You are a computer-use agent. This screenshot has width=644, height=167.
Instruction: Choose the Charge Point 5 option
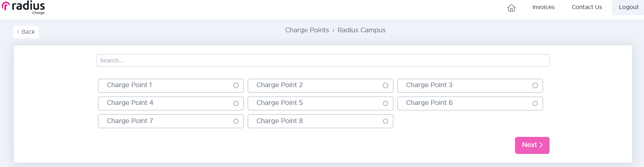[385, 103]
